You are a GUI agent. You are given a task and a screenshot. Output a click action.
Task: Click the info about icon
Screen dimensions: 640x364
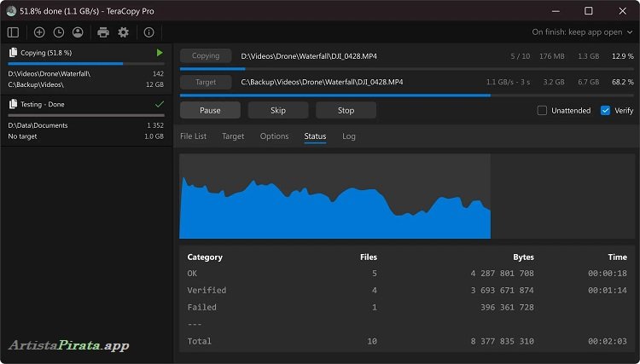pyautogui.click(x=148, y=32)
